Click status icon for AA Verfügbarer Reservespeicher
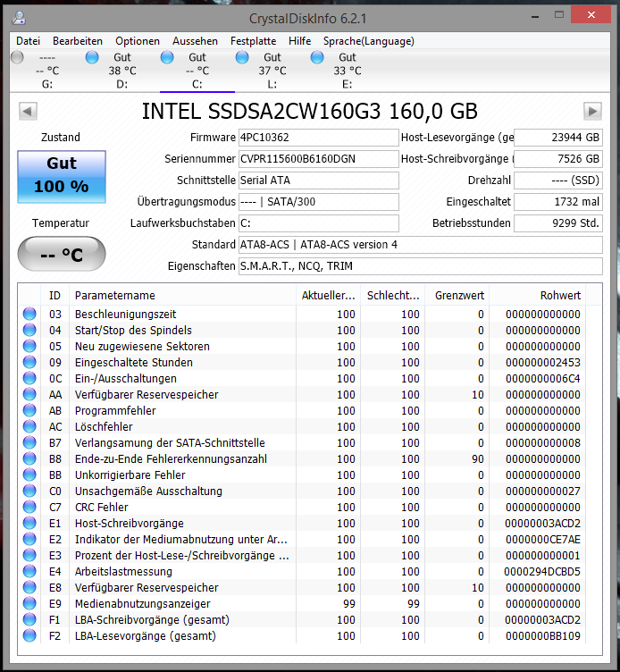 [x=29, y=394]
